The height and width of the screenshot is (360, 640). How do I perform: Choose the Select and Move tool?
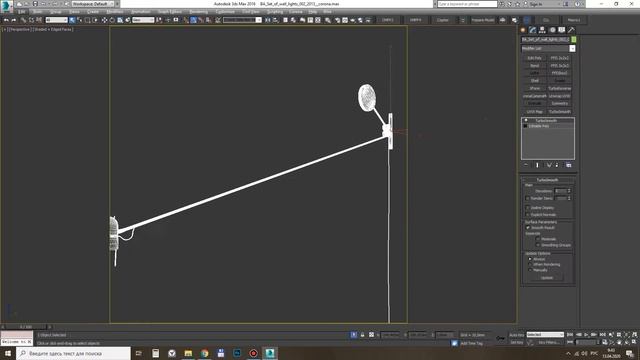[104, 20]
